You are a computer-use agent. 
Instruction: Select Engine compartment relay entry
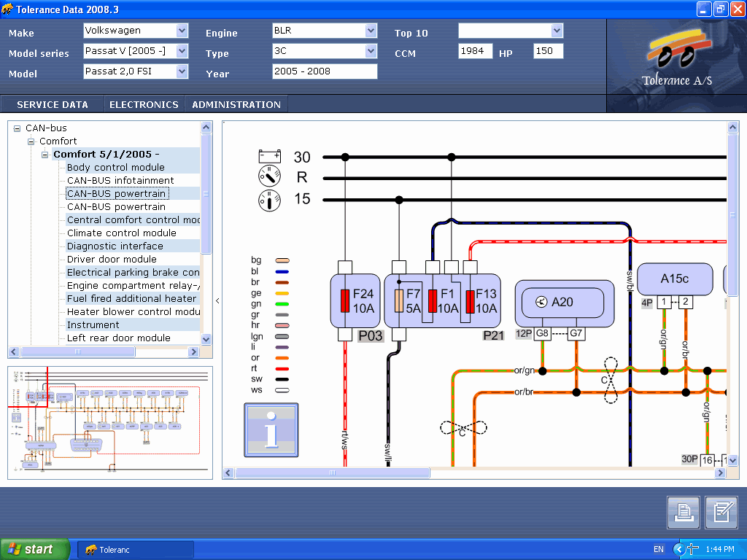(x=133, y=286)
